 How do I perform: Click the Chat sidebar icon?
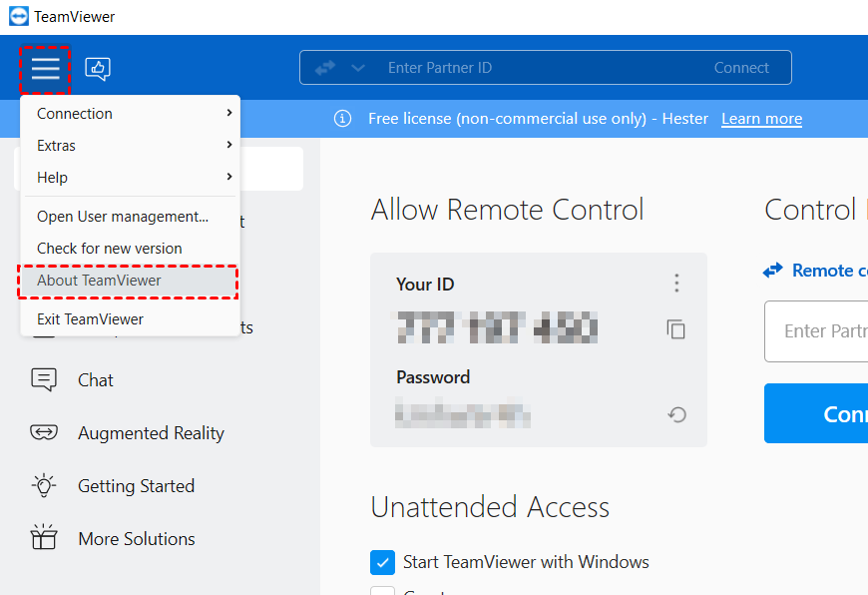tap(44, 380)
